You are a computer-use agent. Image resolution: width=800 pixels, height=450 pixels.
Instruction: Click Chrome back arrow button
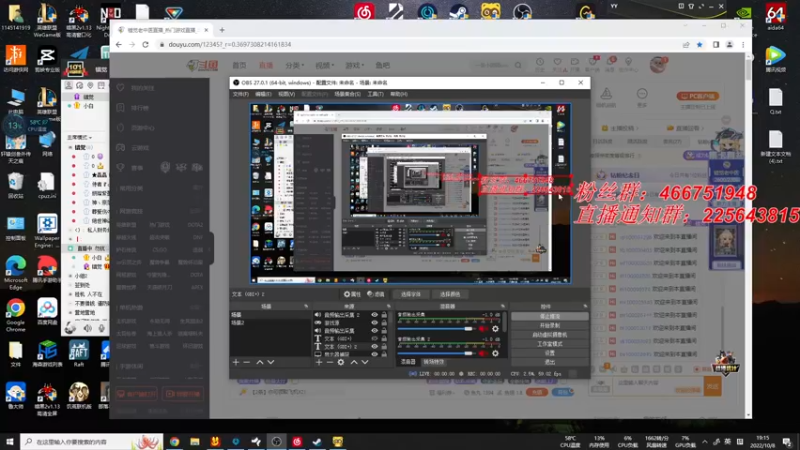coord(119,44)
